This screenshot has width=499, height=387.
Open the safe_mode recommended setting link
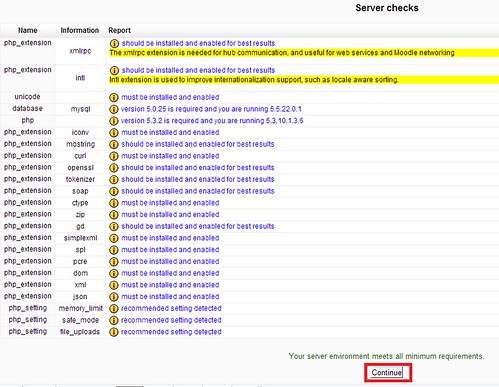[171, 320]
